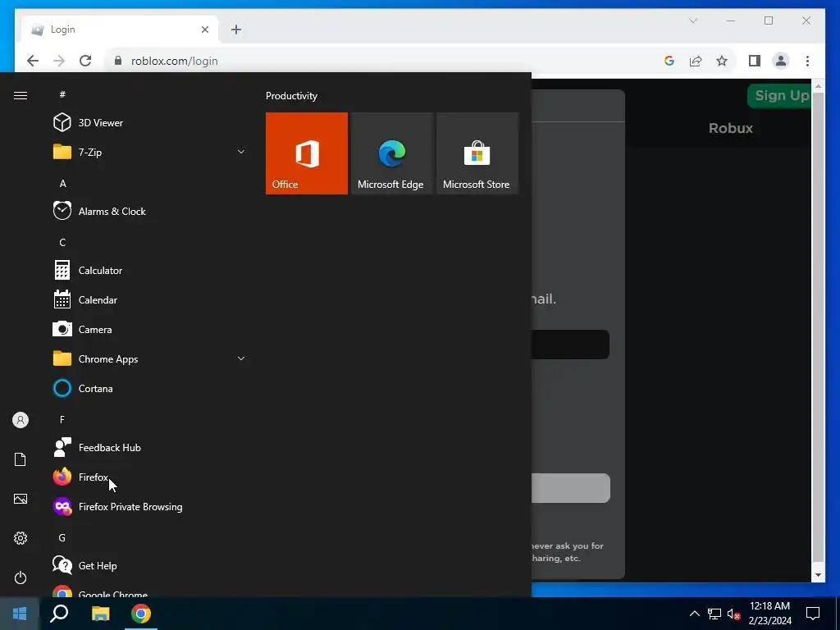Click the Power button in Start
This screenshot has height=630, width=840.
(x=21, y=577)
